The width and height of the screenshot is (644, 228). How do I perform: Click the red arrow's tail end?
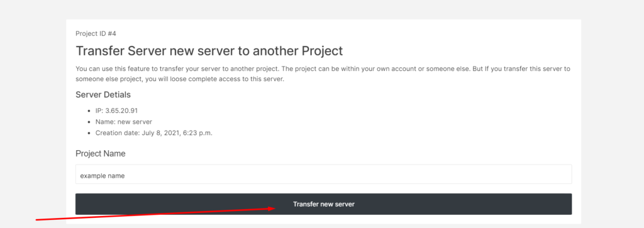tap(37, 220)
